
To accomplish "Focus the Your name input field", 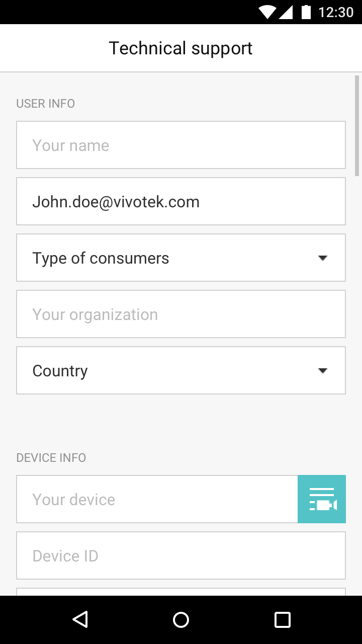I will point(181,145).
